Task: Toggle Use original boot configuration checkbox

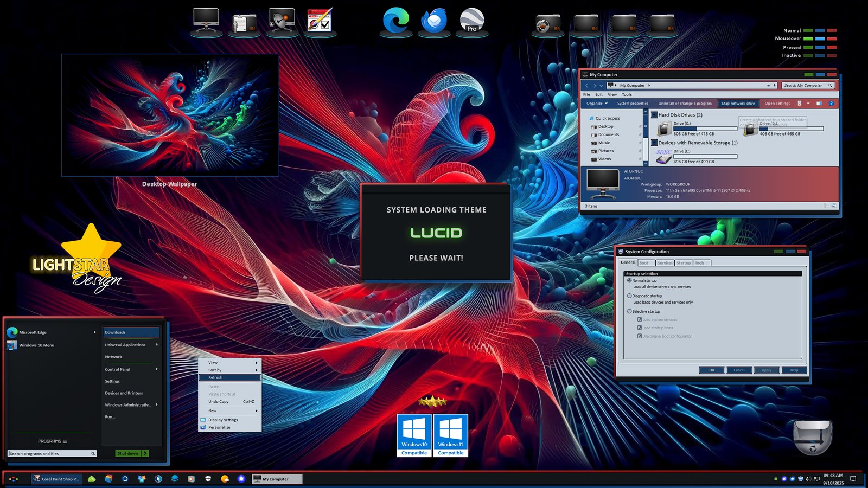Action: pos(640,336)
